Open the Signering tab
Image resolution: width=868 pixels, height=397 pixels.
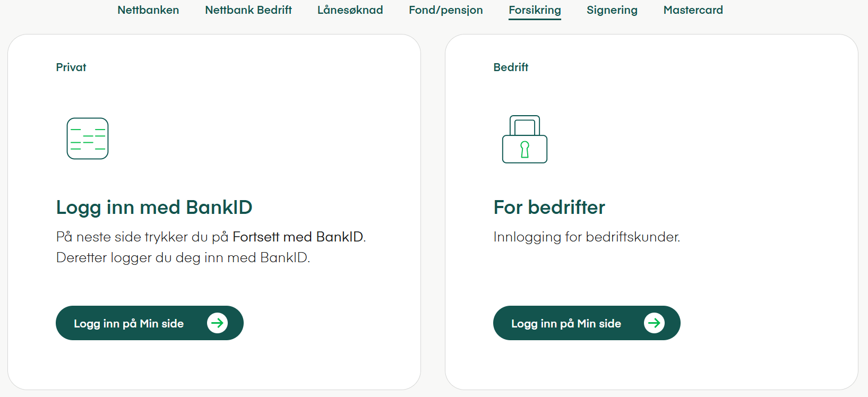(x=612, y=10)
